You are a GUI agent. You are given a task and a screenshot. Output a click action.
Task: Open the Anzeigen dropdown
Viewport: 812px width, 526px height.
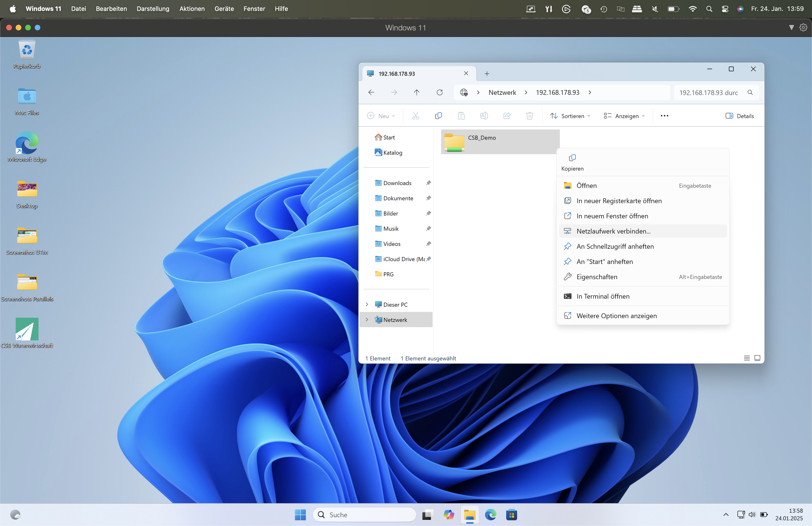[624, 116]
